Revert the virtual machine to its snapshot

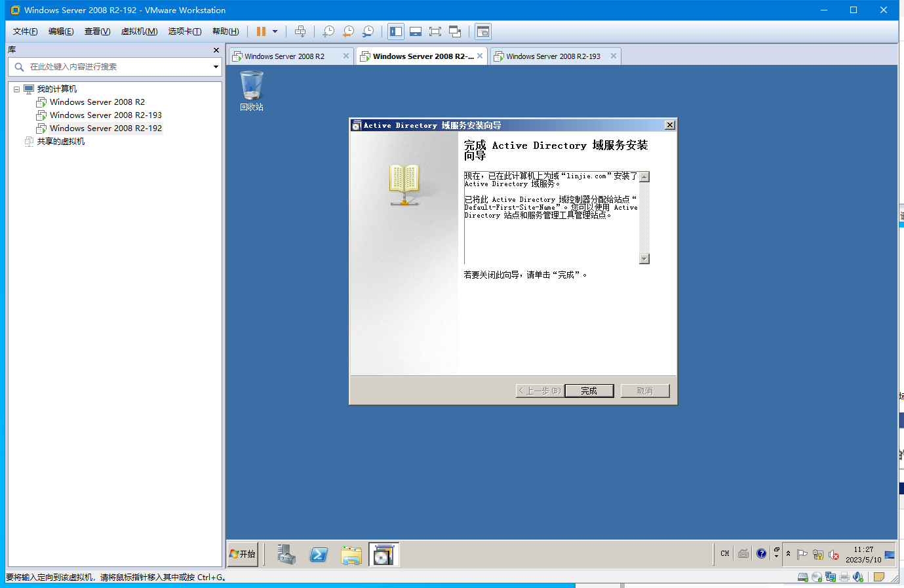point(349,31)
